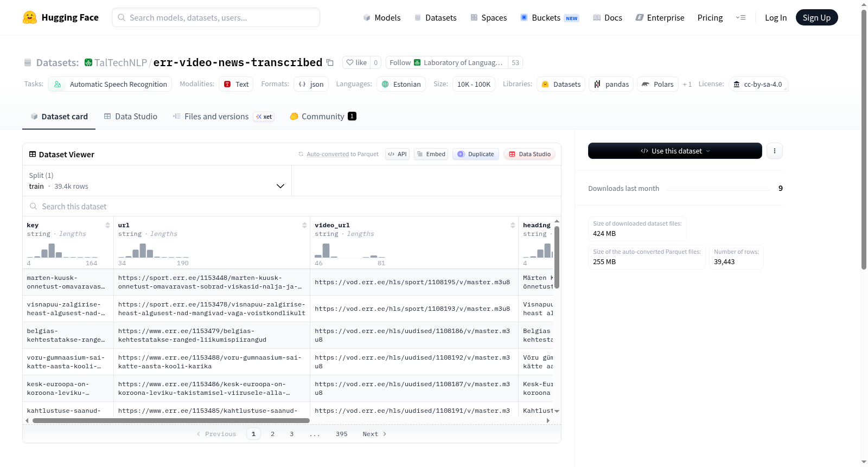Copy dataset name with copy icon
868x467 pixels.
pos(330,62)
